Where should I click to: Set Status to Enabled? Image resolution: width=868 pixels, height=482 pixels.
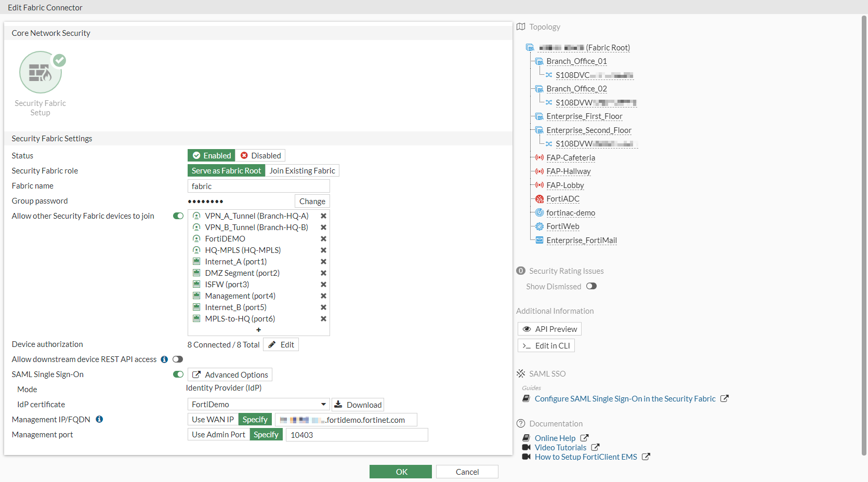click(211, 155)
